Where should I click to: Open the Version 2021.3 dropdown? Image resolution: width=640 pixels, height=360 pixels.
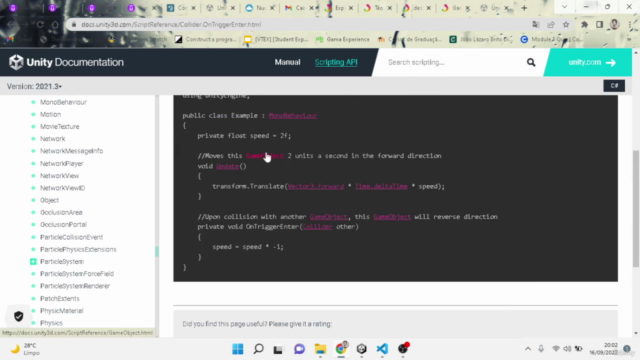(x=34, y=87)
